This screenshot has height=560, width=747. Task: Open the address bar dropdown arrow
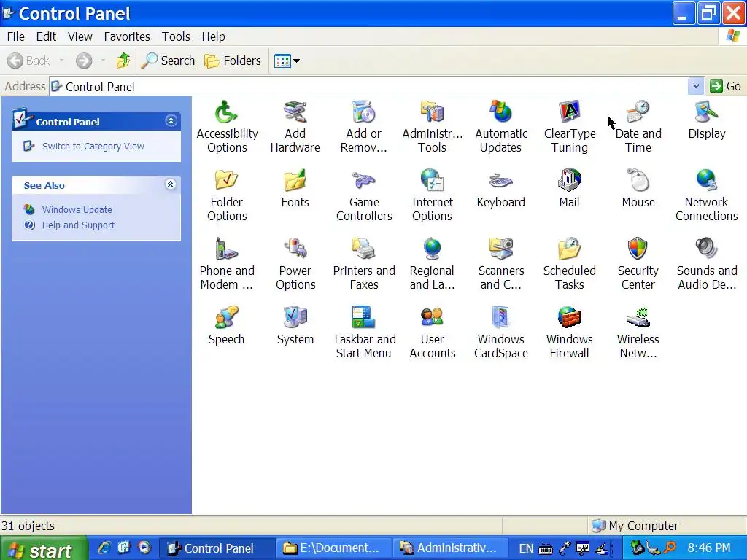[696, 86]
